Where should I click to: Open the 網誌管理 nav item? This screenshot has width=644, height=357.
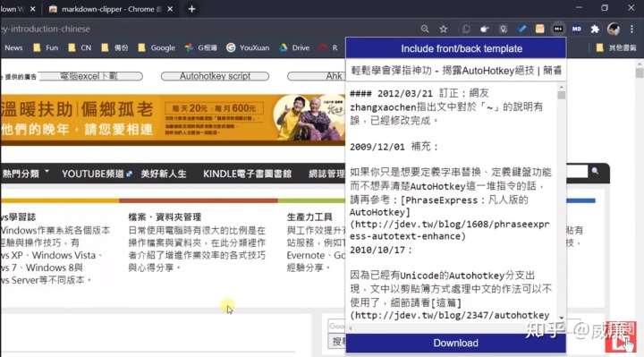(327, 174)
